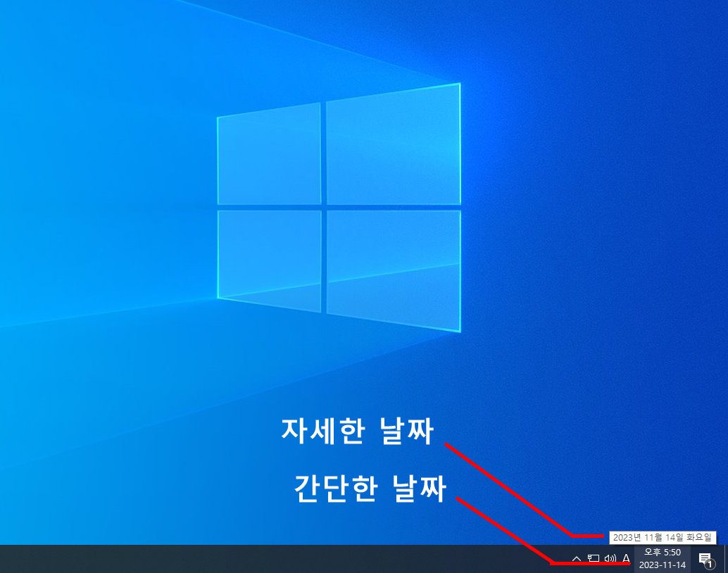Open the taskbar clock showing 오후 5:50
The width and height of the screenshot is (728, 573).
[x=662, y=559]
